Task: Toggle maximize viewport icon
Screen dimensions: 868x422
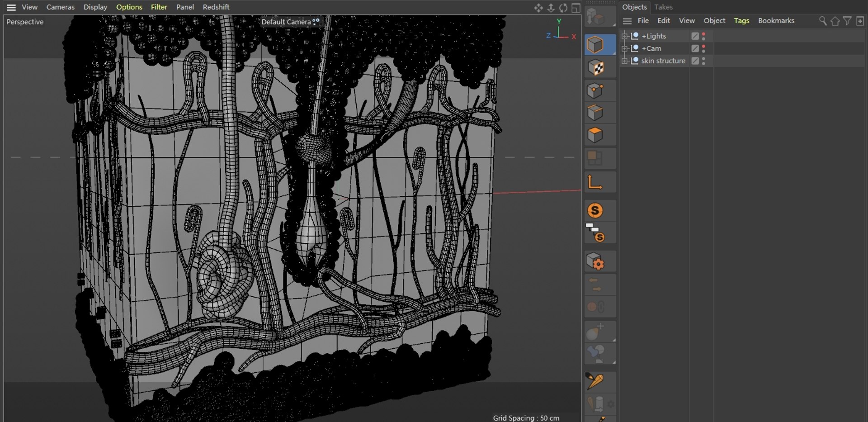Action: point(576,8)
